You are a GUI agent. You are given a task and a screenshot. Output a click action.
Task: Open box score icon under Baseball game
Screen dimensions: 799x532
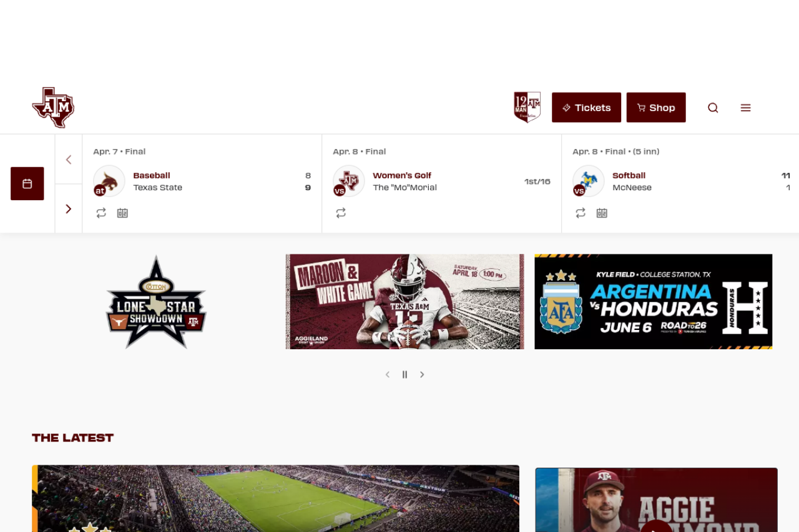click(x=122, y=213)
